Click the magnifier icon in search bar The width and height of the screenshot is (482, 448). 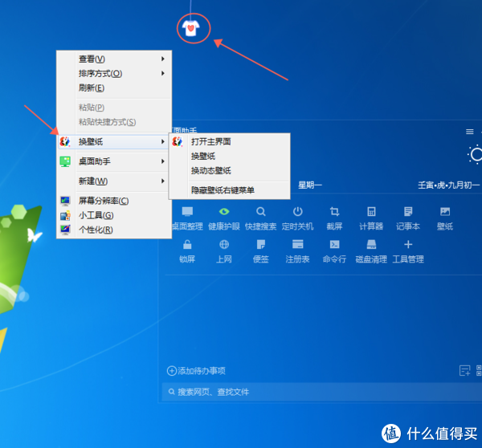172,392
